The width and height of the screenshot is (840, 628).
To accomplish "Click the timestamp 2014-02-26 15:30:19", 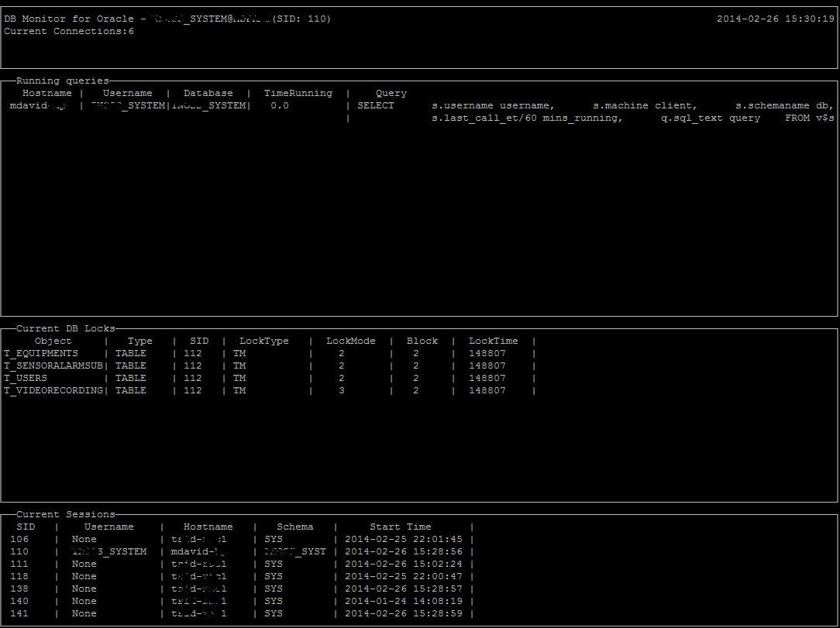I will tap(776, 19).
